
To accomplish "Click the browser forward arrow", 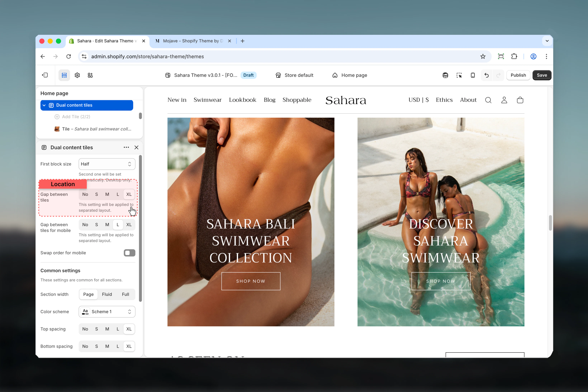I will coord(55,56).
